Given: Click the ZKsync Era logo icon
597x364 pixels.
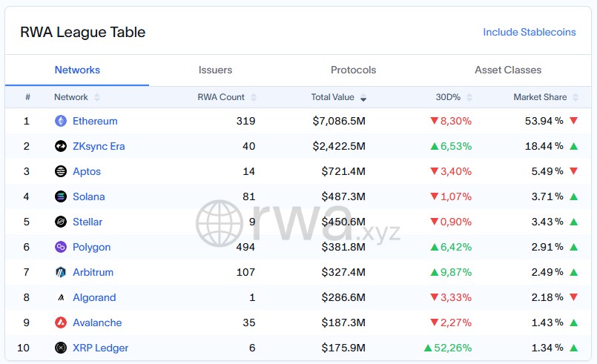Looking at the screenshot, I should tap(61, 146).
